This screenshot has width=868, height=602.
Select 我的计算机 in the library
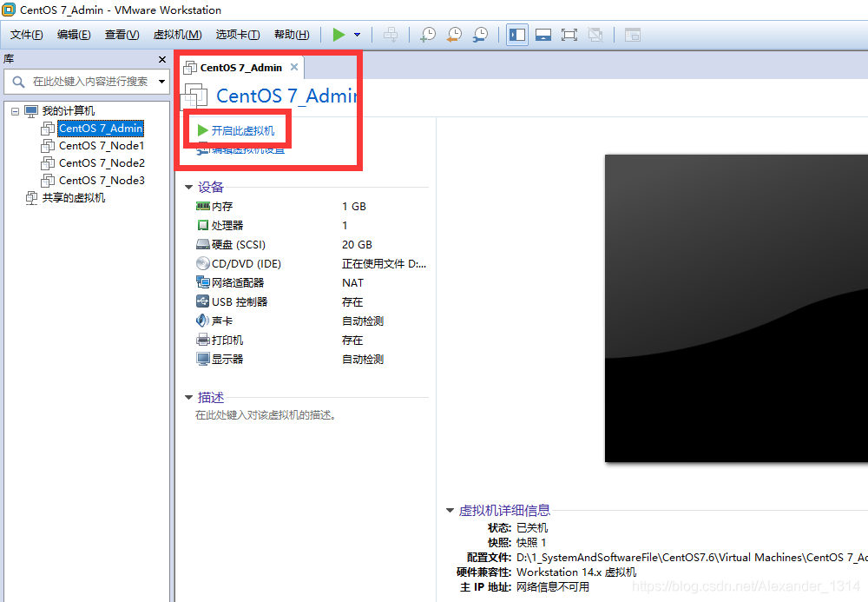tap(68, 111)
